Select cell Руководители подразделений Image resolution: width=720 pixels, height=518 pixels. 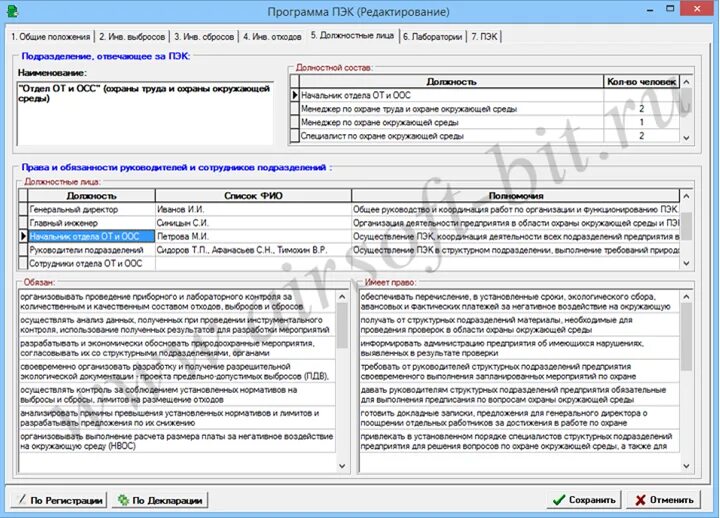coord(91,250)
